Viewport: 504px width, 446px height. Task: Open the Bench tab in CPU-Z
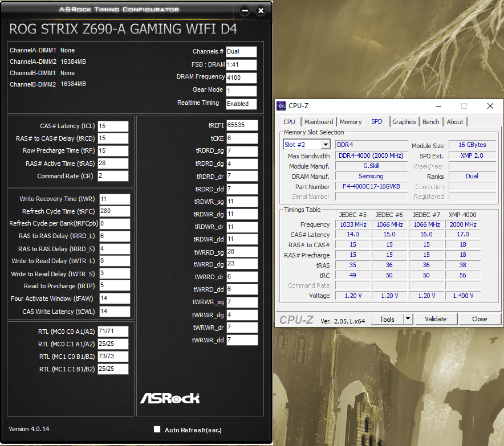[x=430, y=122]
